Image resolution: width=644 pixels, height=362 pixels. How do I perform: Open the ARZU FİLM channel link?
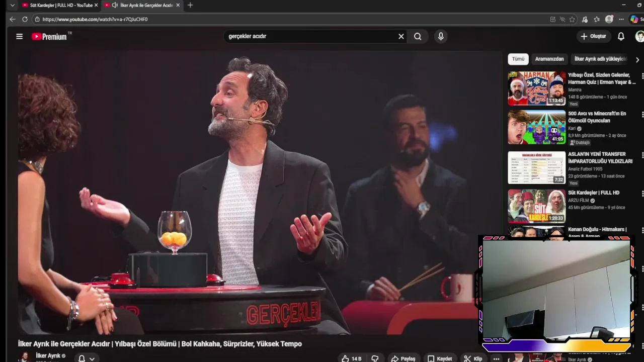[x=579, y=200]
